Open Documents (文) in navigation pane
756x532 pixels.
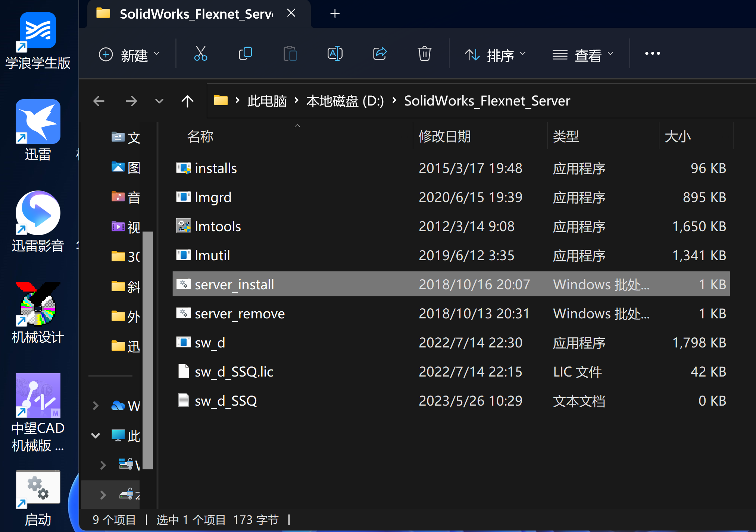125,138
